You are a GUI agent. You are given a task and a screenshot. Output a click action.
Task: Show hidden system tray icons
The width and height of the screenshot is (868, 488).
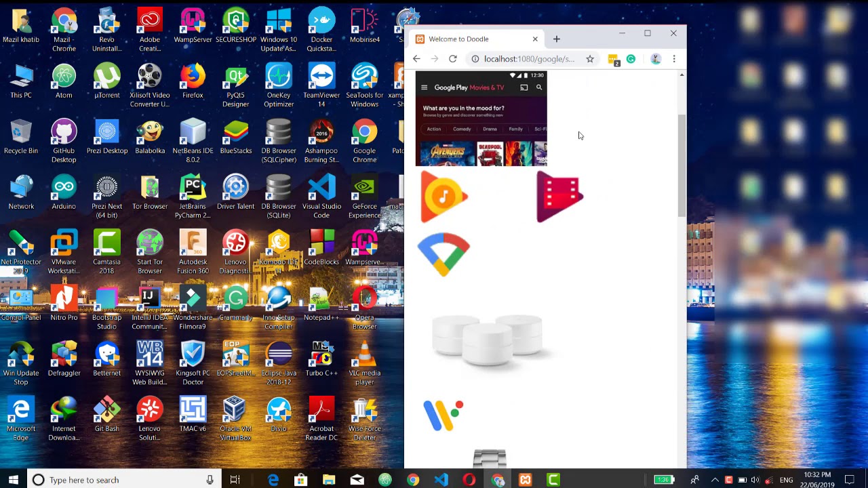click(x=715, y=480)
